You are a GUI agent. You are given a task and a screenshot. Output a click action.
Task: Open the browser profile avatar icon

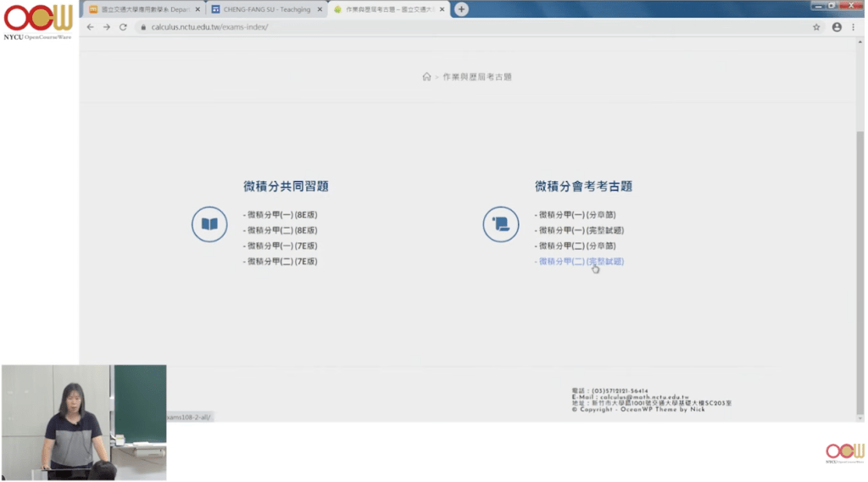tap(837, 27)
